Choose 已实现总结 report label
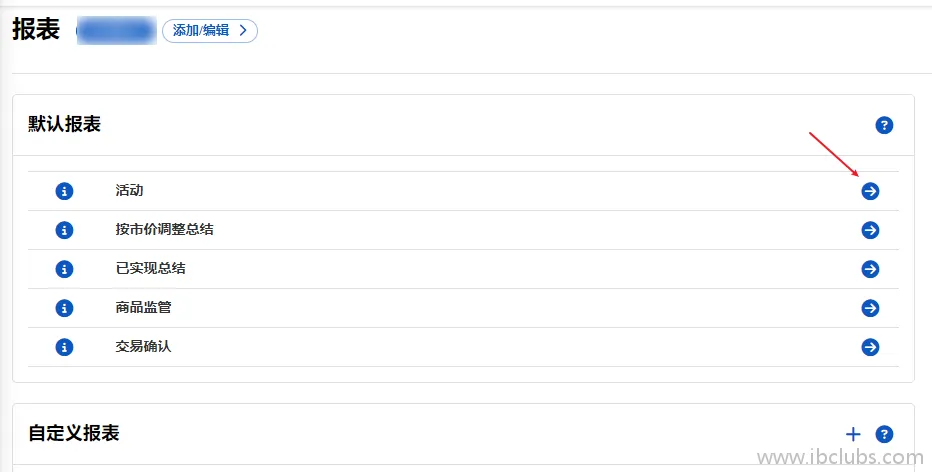The image size is (932, 472). click(150, 269)
